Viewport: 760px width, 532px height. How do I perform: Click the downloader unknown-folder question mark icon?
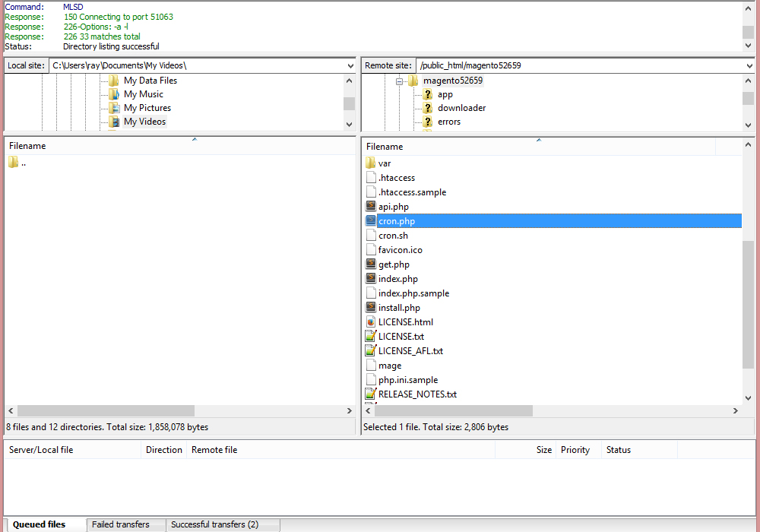tap(428, 108)
